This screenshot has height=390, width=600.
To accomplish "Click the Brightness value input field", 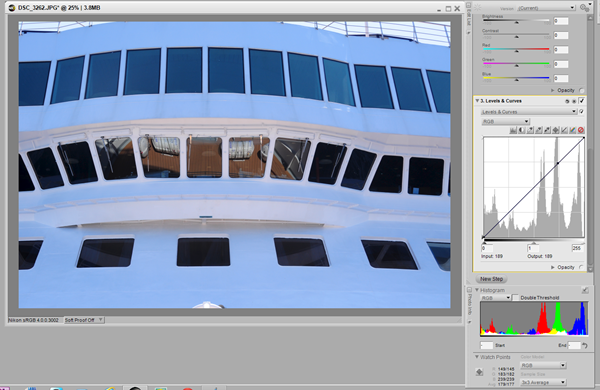I will (561, 21).
